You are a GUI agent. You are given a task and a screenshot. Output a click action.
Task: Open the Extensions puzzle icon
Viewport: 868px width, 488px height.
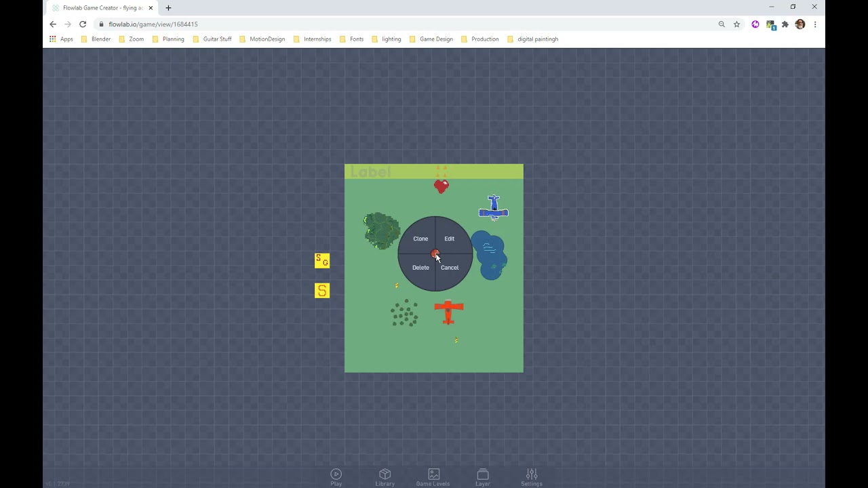[x=785, y=24]
